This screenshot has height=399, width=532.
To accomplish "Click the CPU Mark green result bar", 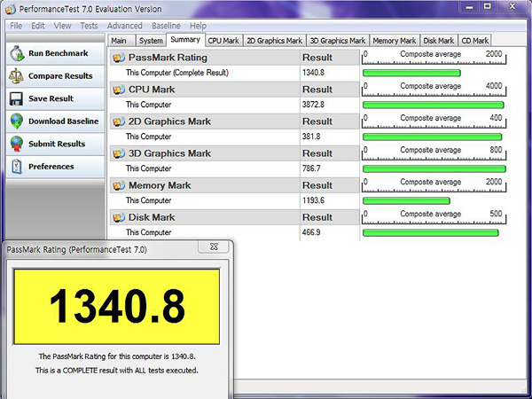I will [434, 105].
